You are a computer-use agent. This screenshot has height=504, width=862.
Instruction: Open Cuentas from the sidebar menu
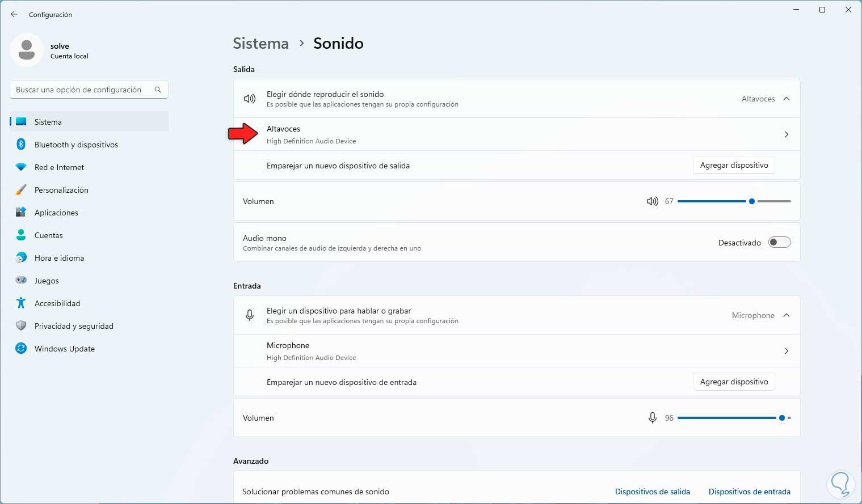click(x=21, y=235)
